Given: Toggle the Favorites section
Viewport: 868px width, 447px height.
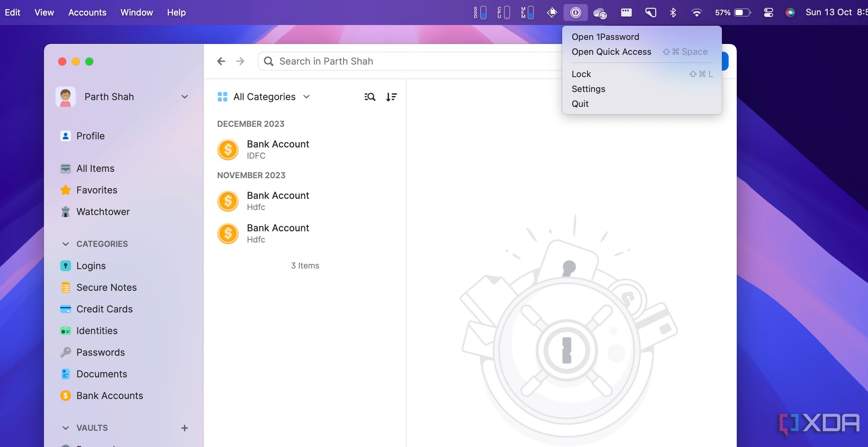Looking at the screenshot, I should coord(97,190).
